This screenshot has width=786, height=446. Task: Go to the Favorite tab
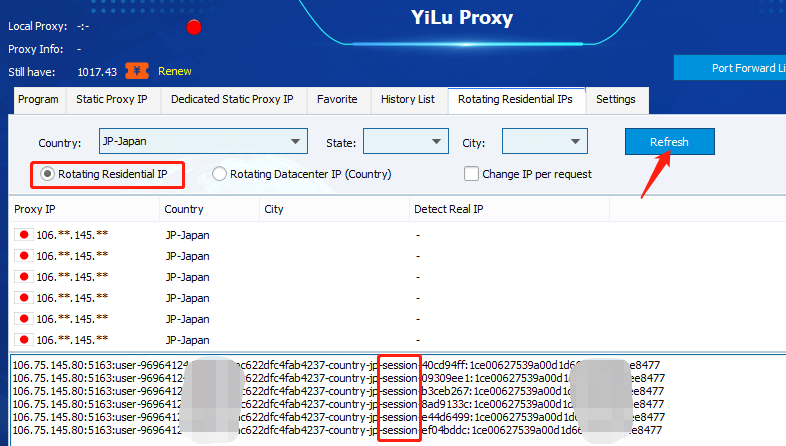point(337,99)
